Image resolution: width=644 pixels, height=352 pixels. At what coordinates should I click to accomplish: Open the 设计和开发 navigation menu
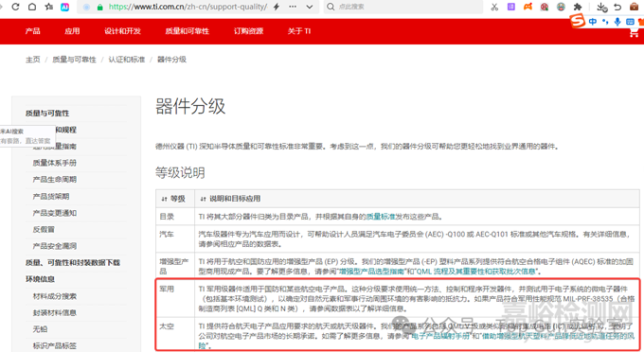point(122,31)
